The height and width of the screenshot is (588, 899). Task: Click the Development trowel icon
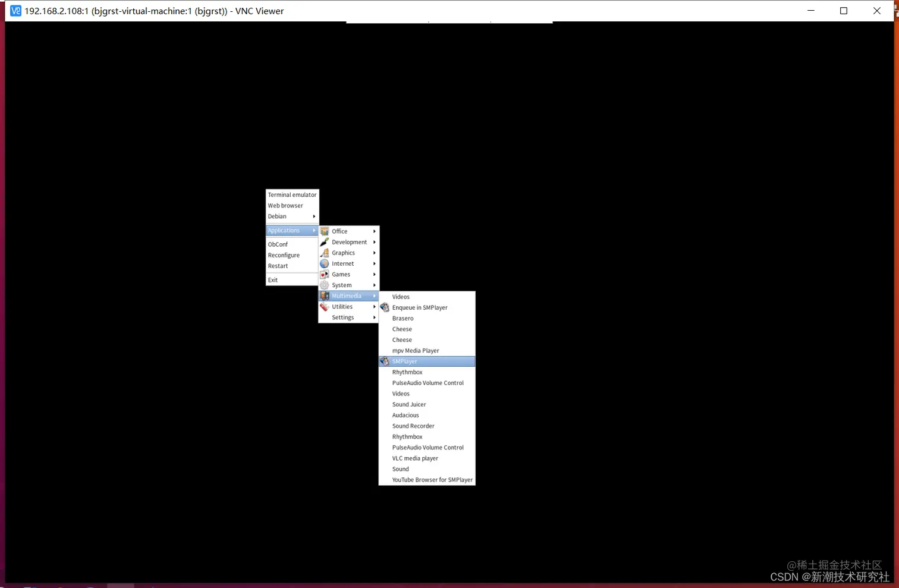(325, 242)
